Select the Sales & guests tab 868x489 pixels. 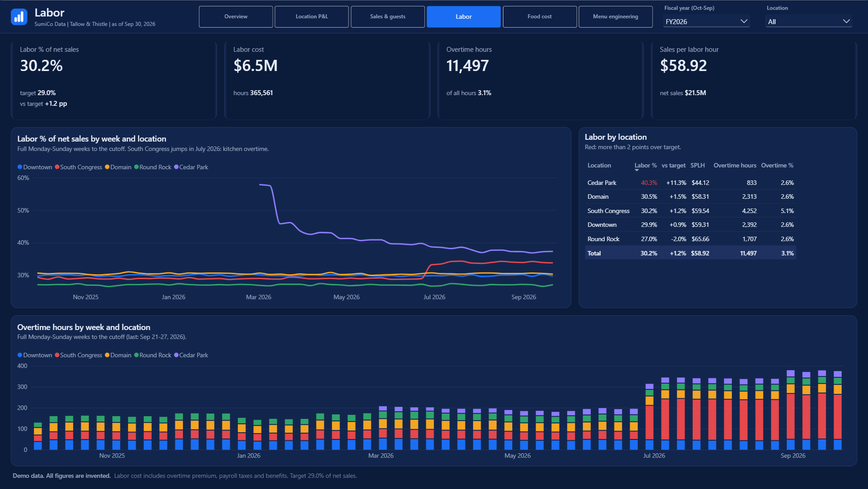tap(388, 17)
